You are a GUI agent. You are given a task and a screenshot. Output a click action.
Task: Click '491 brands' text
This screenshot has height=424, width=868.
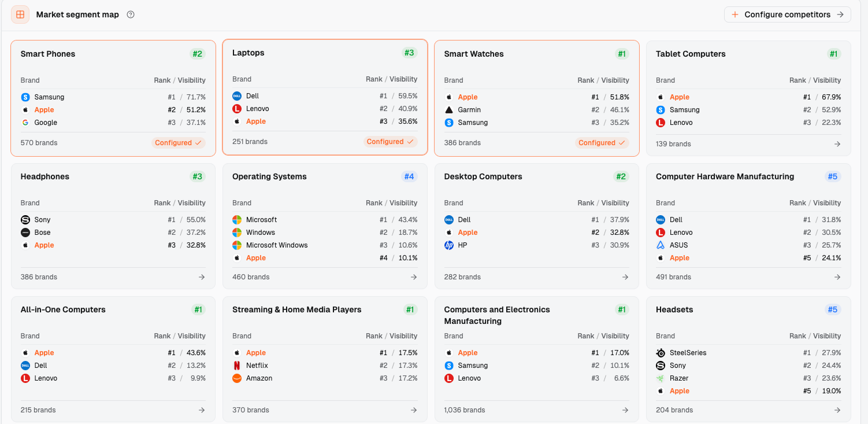pyautogui.click(x=674, y=277)
